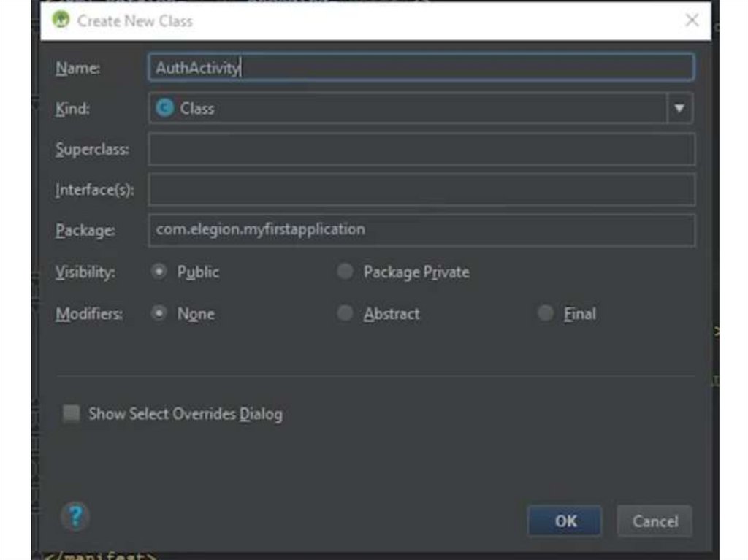748x560 pixels.
Task: Click into the Superclass input field
Action: coord(421,149)
